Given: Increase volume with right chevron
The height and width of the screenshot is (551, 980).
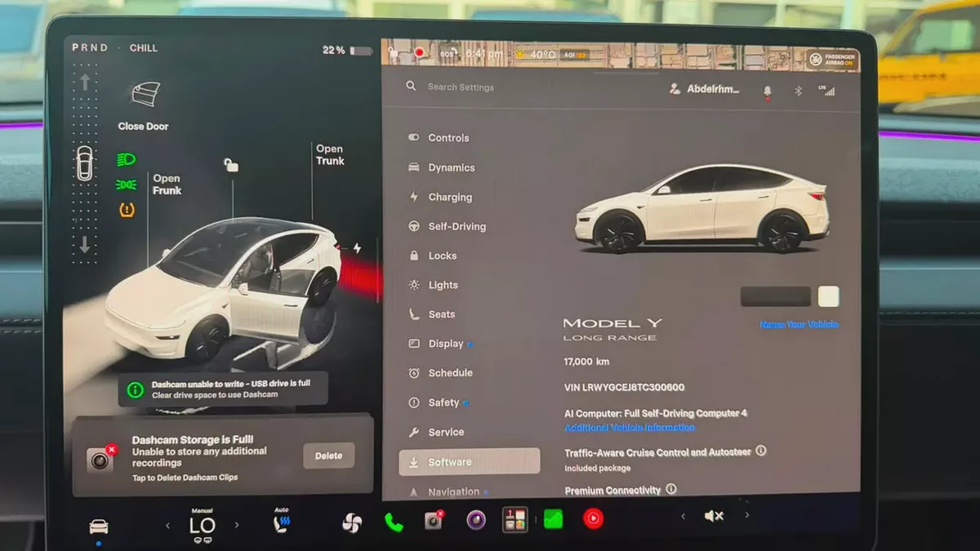Looking at the screenshot, I should click(x=746, y=515).
